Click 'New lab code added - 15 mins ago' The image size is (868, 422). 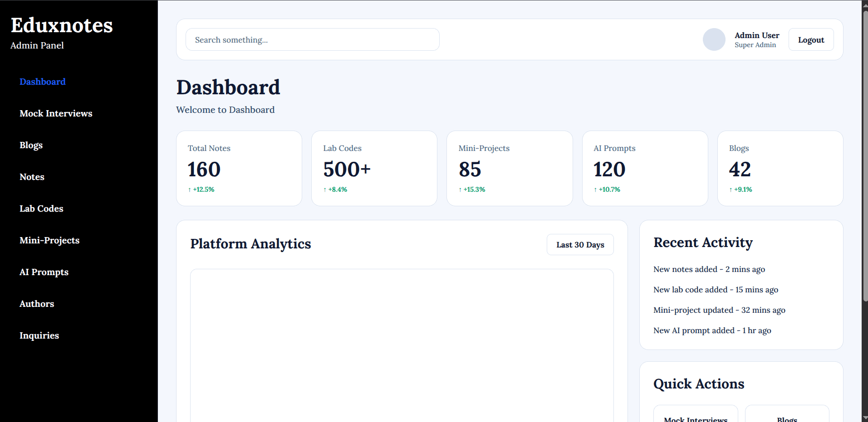(716, 290)
